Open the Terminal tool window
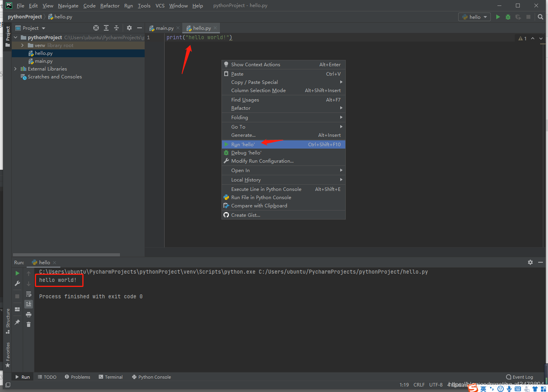 point(111,377)
